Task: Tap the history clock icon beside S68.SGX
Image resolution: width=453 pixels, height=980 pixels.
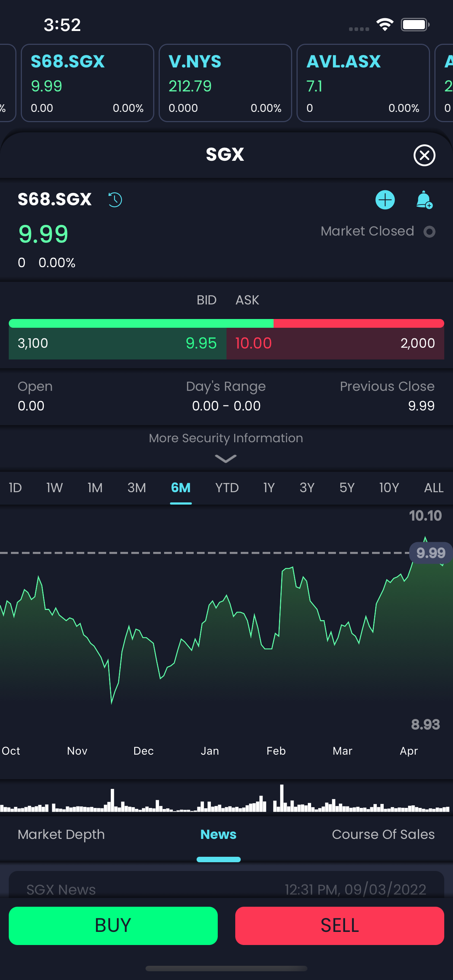Action: 115,199
